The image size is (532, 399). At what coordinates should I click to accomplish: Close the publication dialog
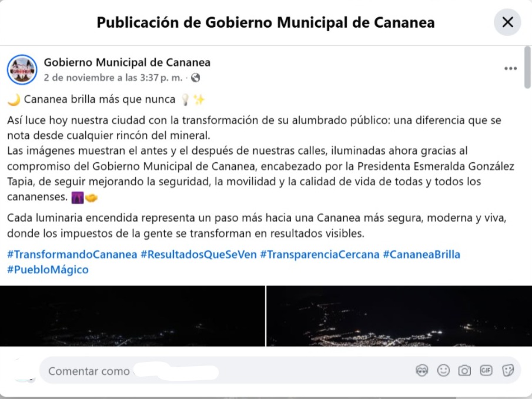507,22
